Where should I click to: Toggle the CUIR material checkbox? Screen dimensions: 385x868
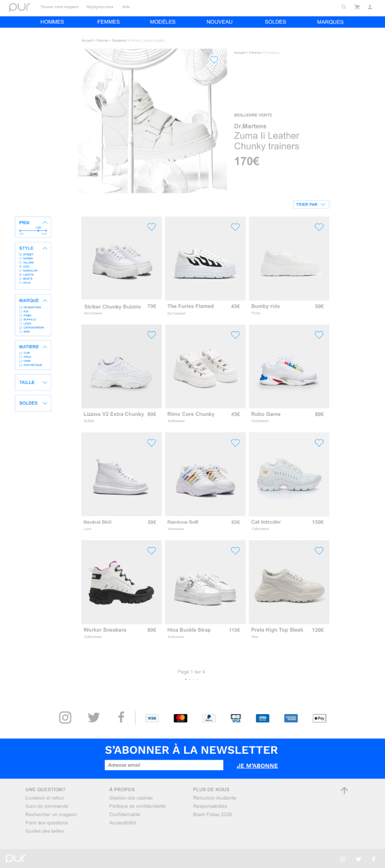coord(20,353)
